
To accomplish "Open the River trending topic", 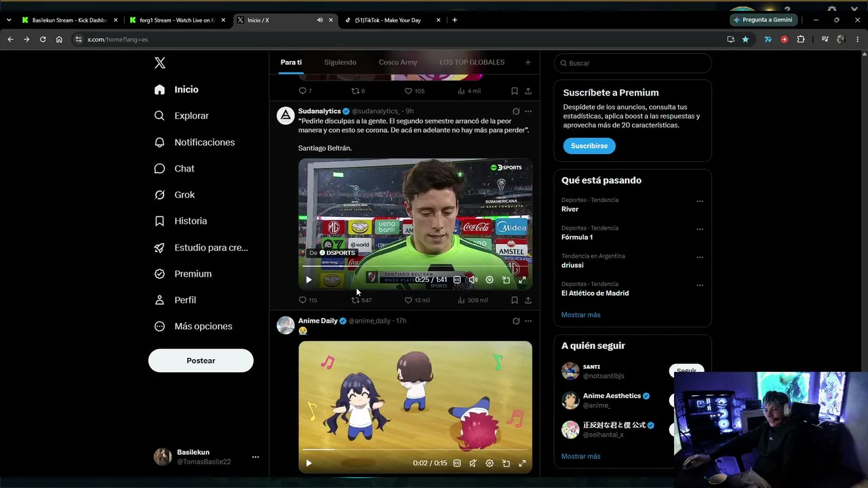I will pos(570,209).
